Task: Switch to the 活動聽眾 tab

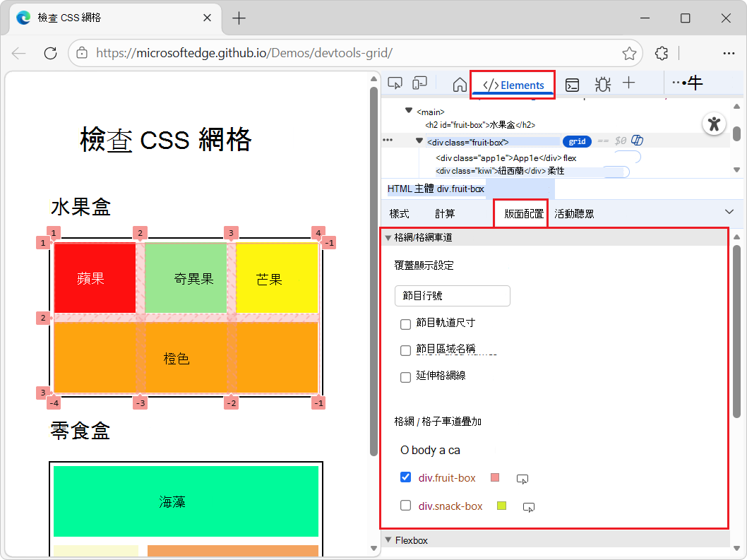Action: click(574, 214)
